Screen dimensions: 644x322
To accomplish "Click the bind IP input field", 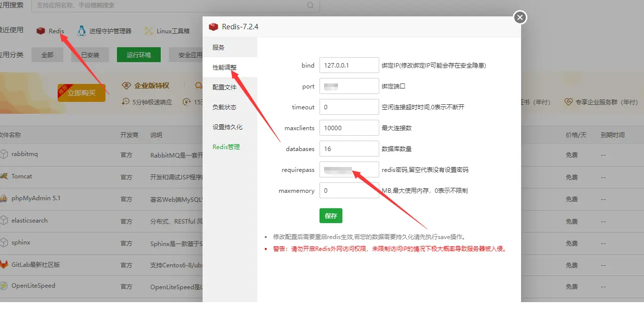I will 349,65.
